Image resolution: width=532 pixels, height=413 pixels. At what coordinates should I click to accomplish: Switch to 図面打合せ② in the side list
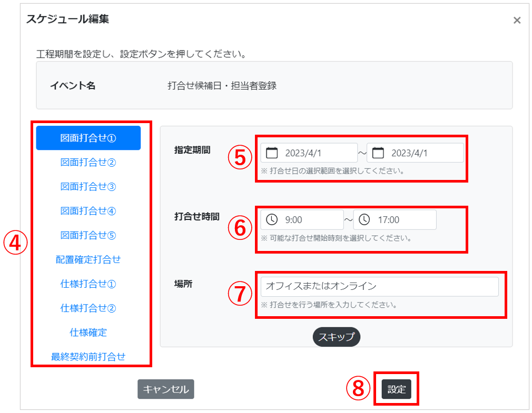88,163
